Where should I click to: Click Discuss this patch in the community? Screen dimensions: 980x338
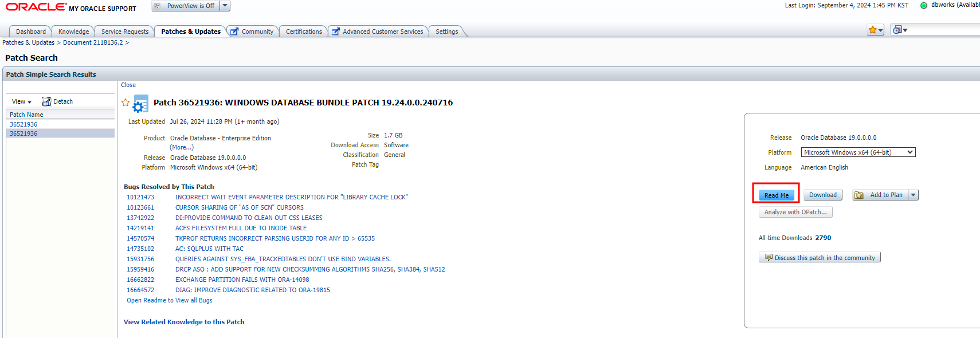click(820, 258)
